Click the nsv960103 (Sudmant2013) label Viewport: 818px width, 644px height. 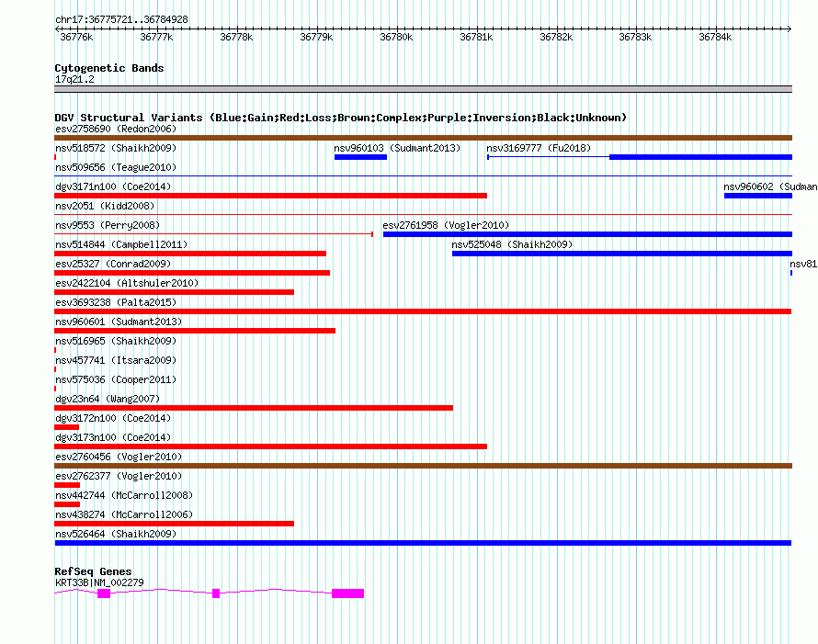click(x=397, y=148)
